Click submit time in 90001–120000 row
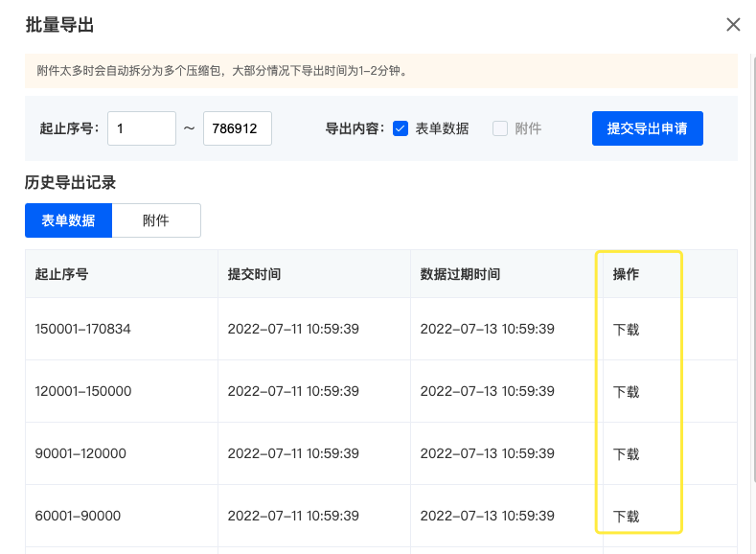 point(293,453)
